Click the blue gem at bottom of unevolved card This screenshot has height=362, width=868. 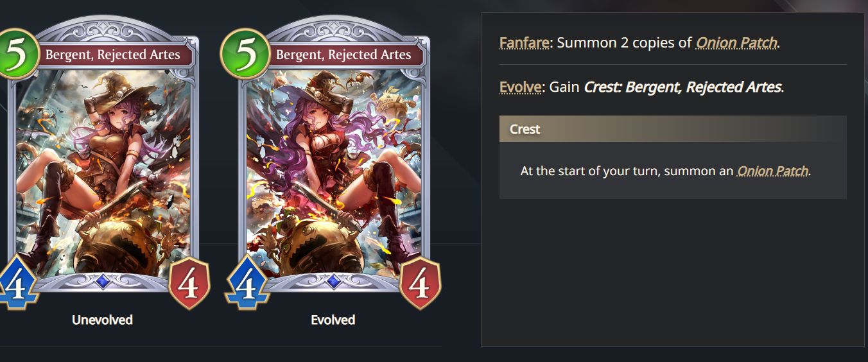point(103,280)
